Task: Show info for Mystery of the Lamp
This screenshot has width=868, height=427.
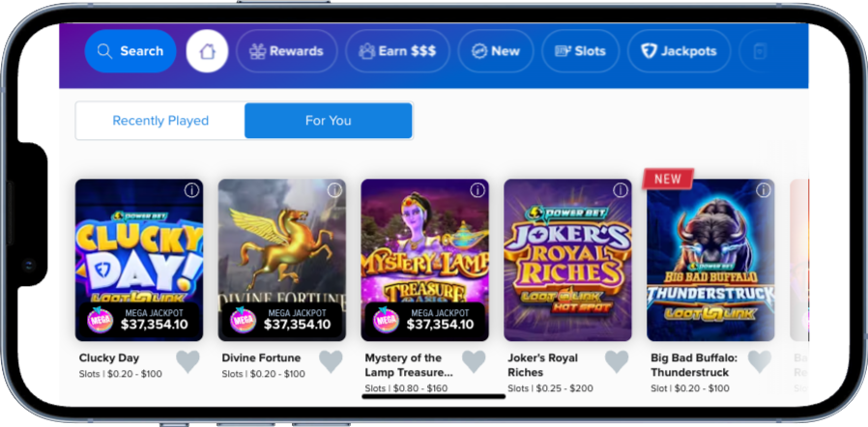Action: pos(477,190)
